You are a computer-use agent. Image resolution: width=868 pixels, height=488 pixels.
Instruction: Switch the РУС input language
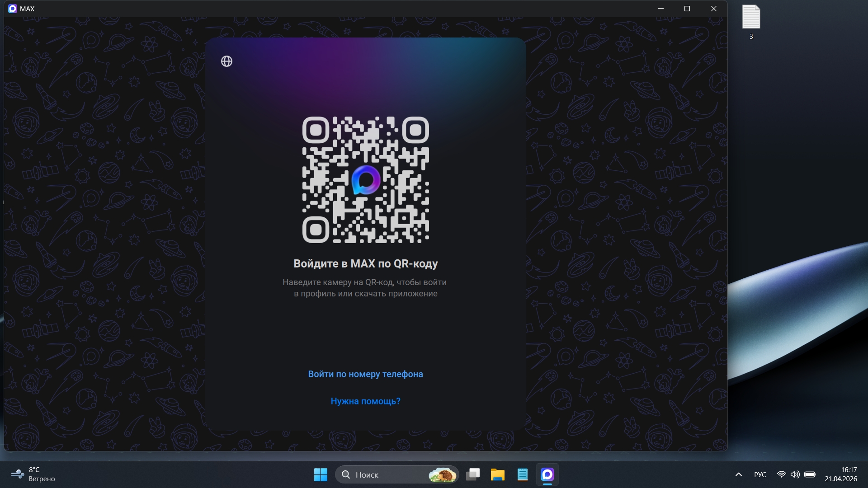760,474
